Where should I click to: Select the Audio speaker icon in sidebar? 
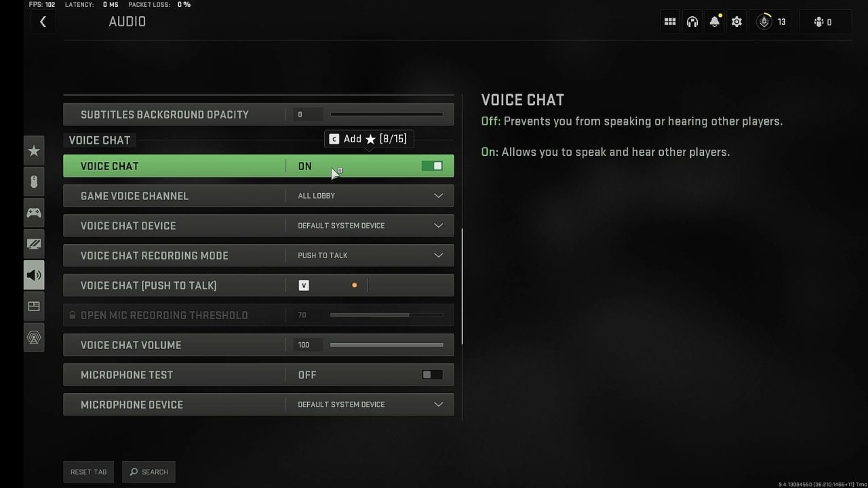point(34,274)
